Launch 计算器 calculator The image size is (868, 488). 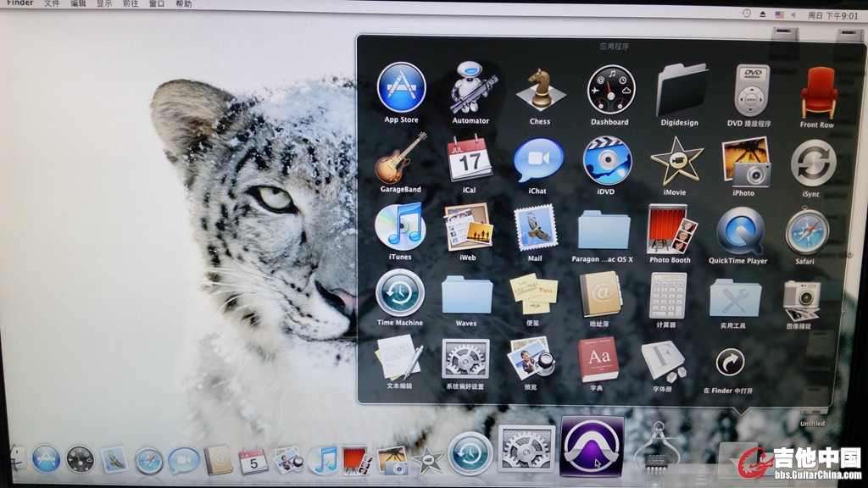667,296
